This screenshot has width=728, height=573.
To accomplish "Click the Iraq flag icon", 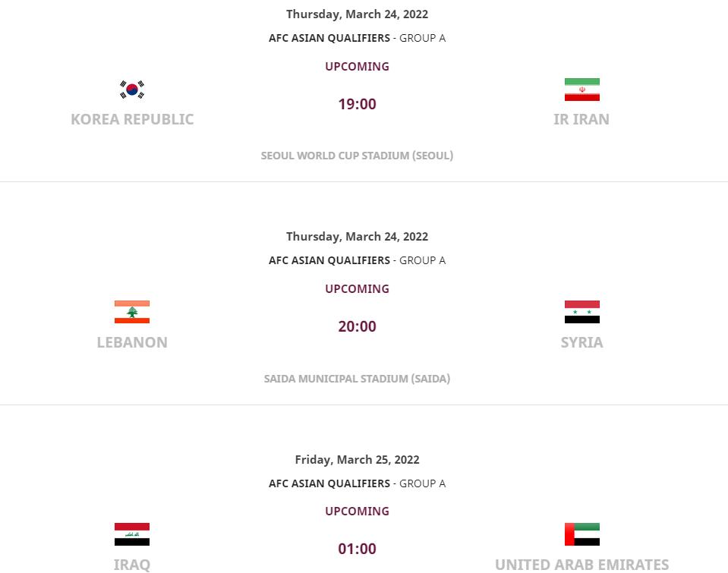I will pos(132,534).
